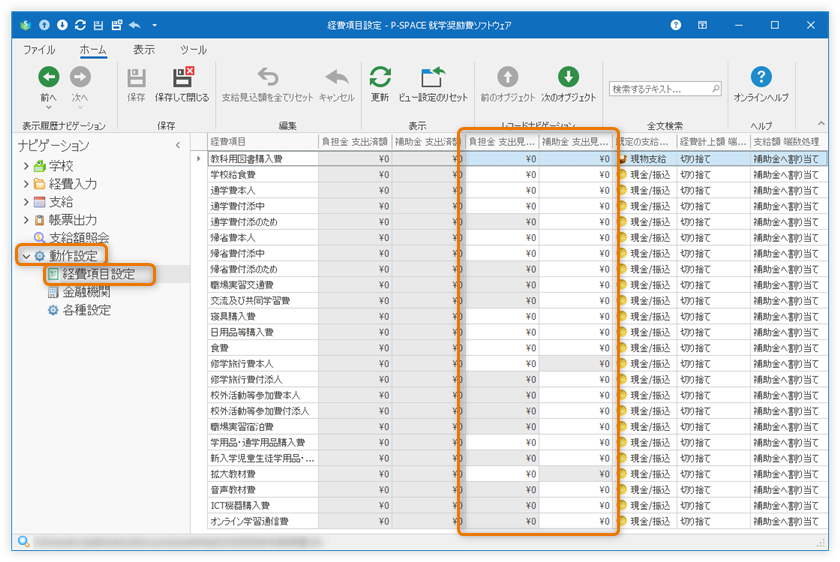Open the 表示 ribbon tab
Image resolution: width=840 pixels, height=562 pixels.
pos(144,50)
